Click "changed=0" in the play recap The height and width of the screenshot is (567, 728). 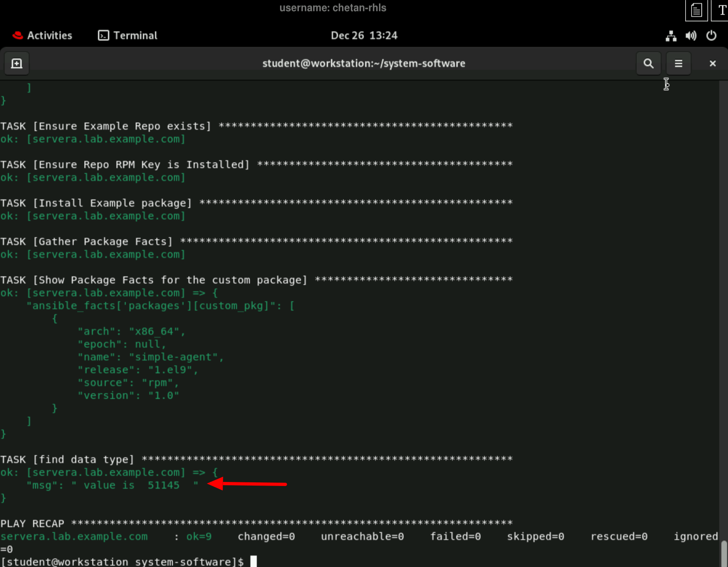266,536
